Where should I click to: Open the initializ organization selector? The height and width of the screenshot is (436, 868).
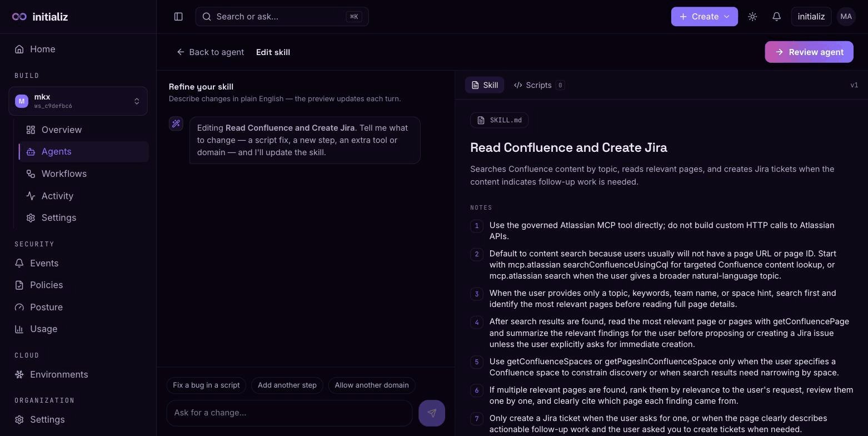[x=811, y=17]
